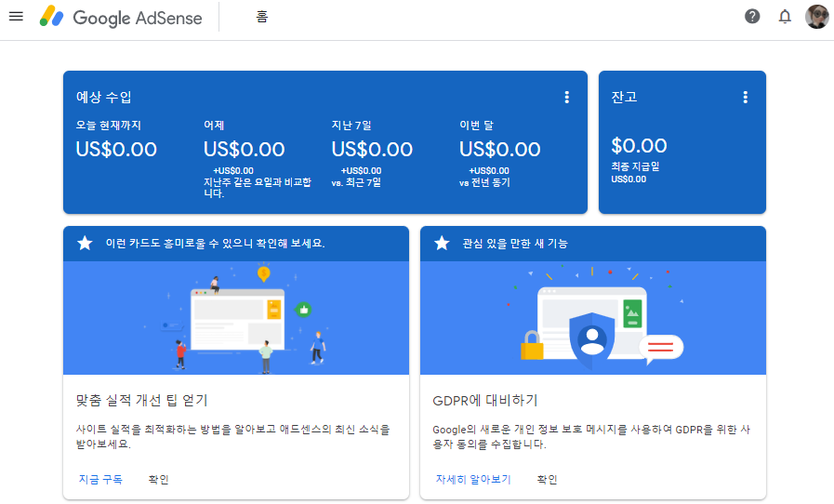834x504 pixels.
Task: Click the 자세히 알아보기 link
Action: 473,479
